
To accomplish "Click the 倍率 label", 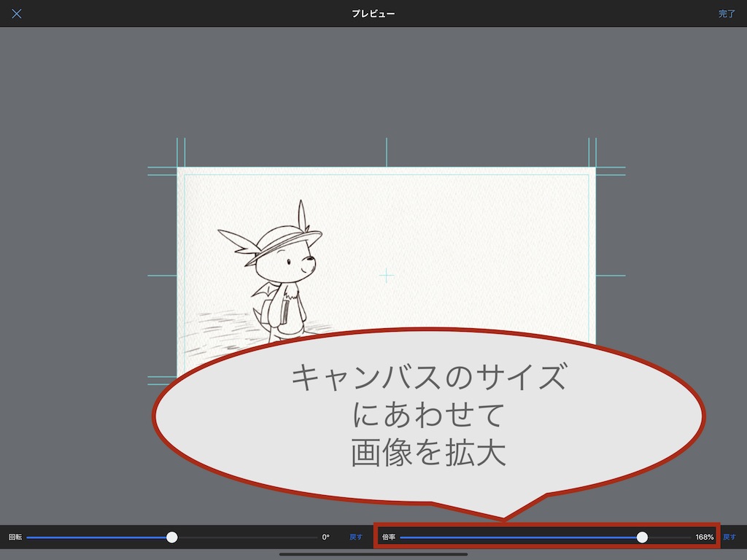I will click(388, 537).
